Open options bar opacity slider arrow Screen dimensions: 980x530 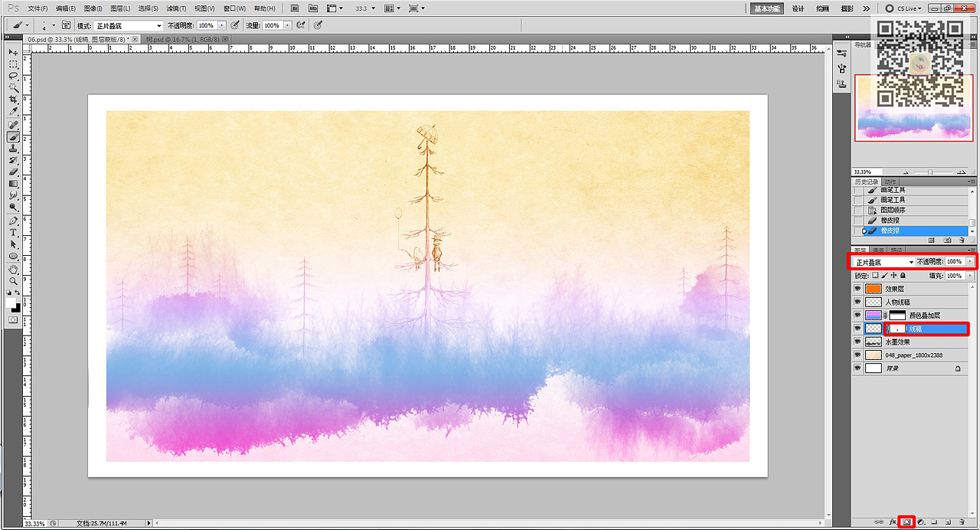(x=222, y=25)
